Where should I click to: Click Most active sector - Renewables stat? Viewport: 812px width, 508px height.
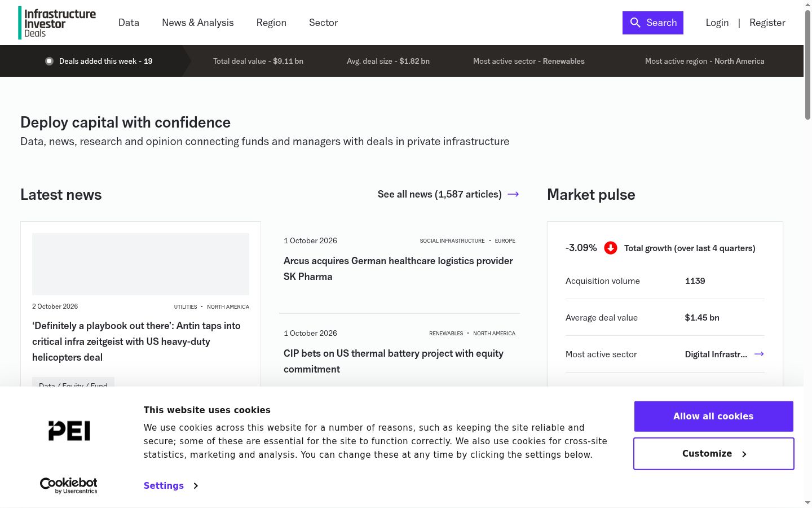[x=529, y=61]
